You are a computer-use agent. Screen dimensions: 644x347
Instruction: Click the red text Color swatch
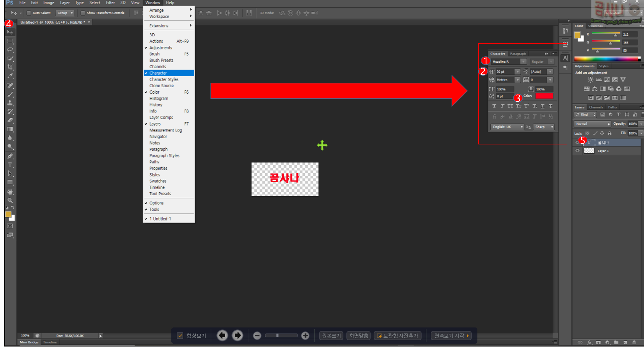point(544,96)
